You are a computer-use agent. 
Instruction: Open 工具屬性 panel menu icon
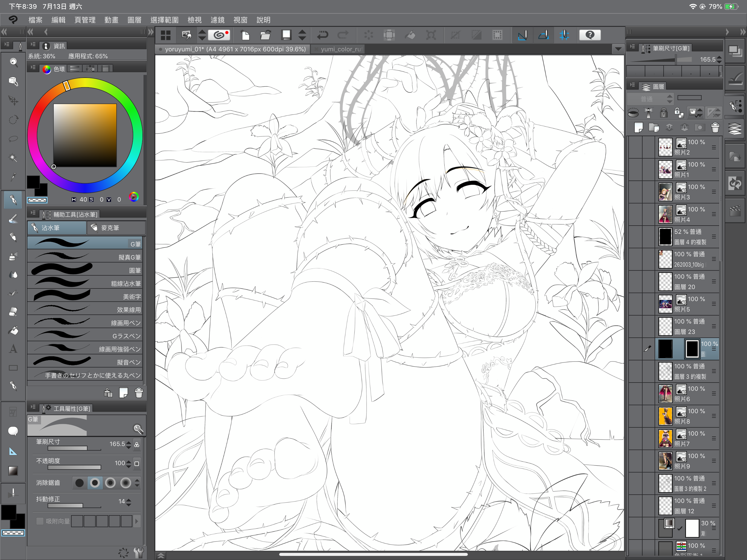[x=33, y=407]
